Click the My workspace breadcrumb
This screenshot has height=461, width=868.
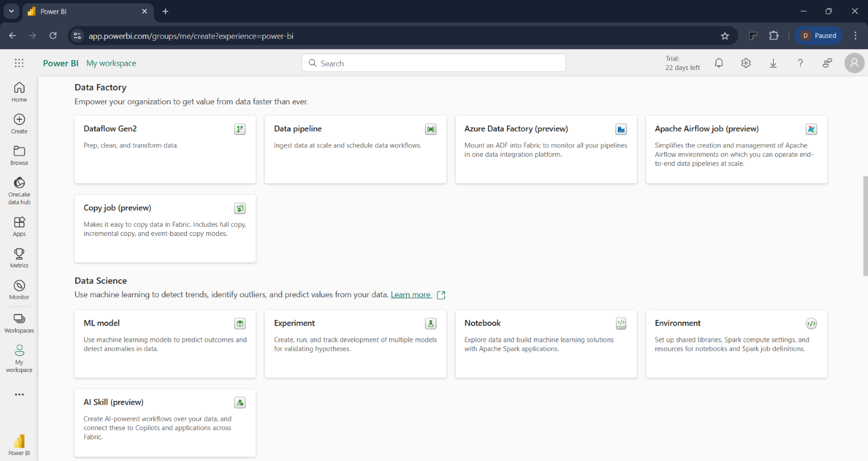click(111, 63)
